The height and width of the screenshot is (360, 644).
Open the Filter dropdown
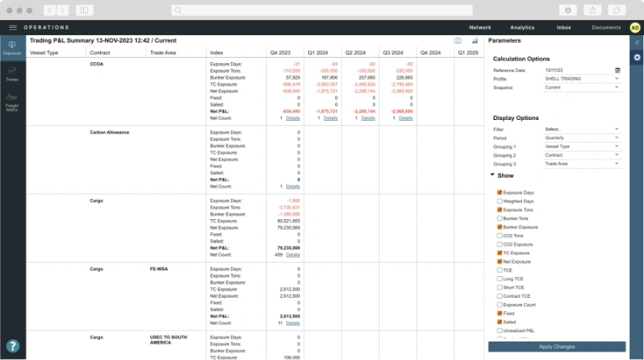582,129
